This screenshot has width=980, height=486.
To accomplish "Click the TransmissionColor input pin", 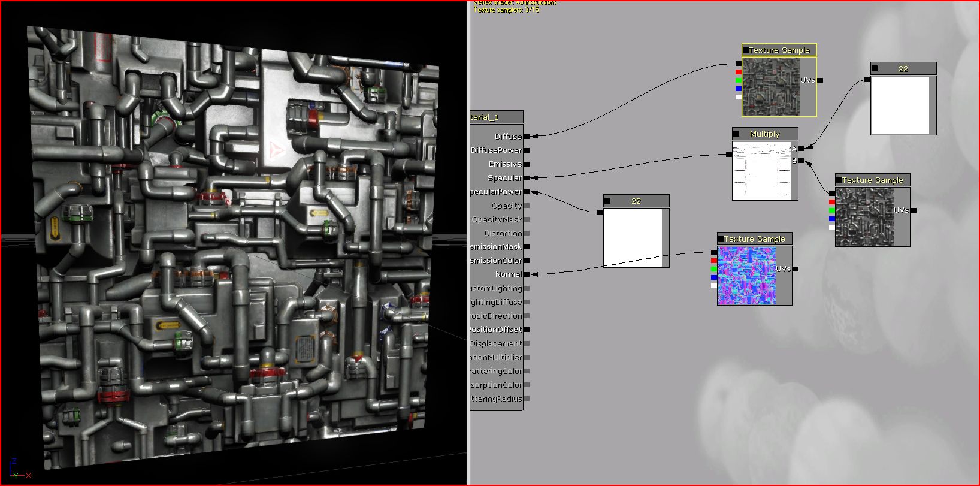I will tap(527, 261).
